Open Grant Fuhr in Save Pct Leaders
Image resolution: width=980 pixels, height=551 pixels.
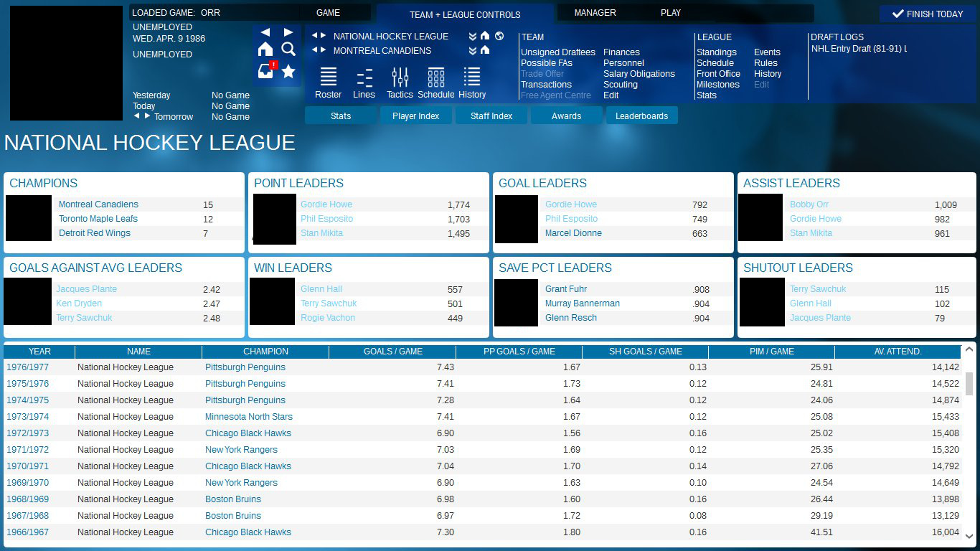point(566,289)
